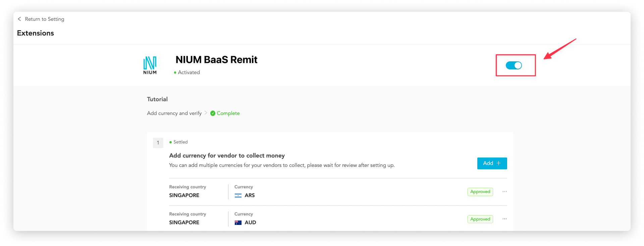644x246 pixels.
Task: Click the Argentina flag icon next to ARS
Action: (x=238, y=195)
